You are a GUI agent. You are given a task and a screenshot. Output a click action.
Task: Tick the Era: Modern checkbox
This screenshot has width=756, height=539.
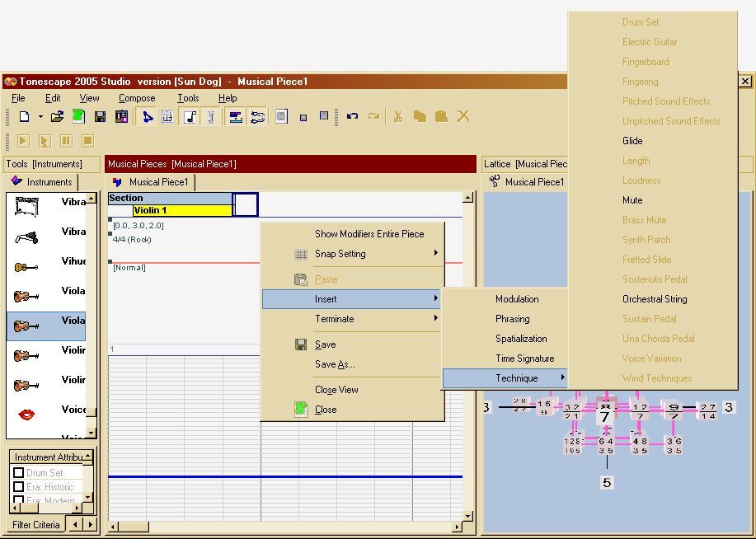[19, 500]
